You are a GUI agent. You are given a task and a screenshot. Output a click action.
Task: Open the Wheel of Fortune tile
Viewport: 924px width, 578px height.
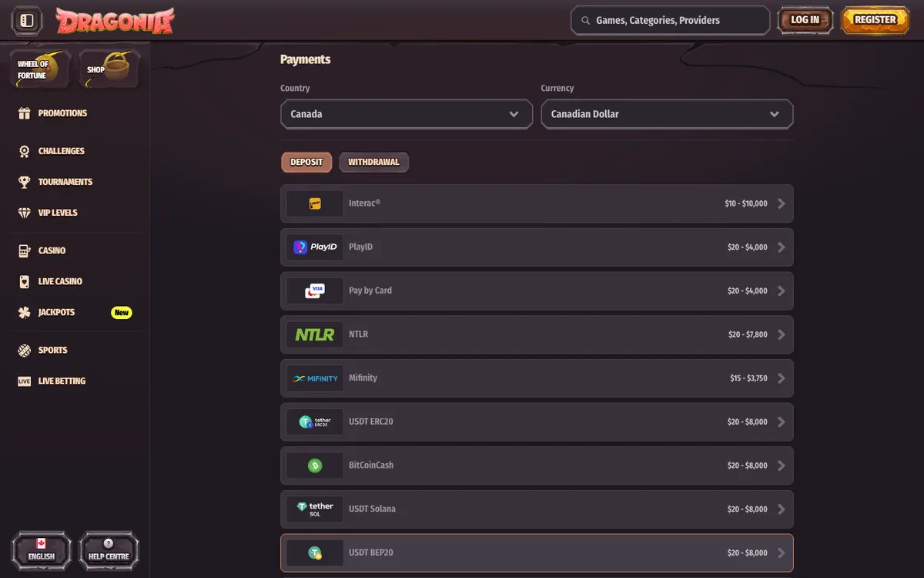pos(40,69)
